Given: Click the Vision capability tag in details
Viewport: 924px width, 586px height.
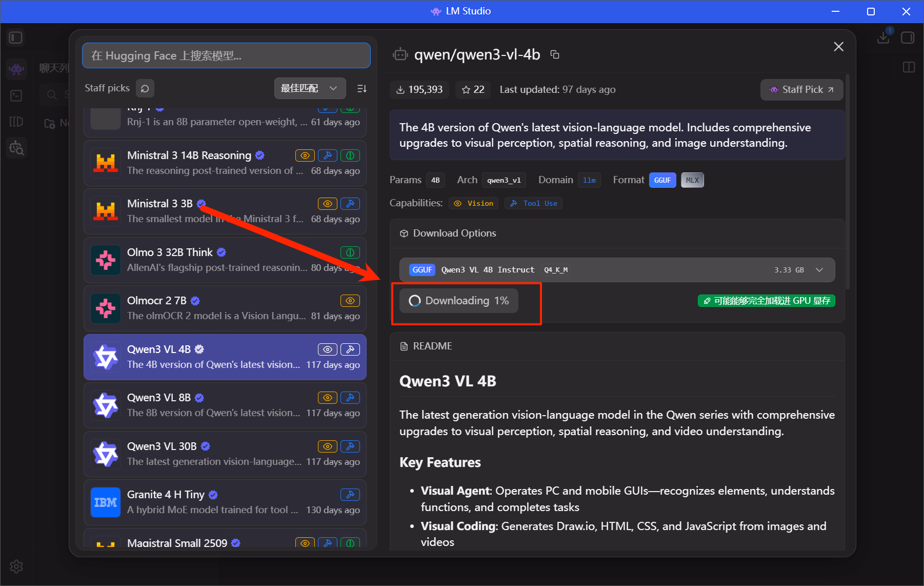Looking at the screenshot, I should tap(474, 204).
